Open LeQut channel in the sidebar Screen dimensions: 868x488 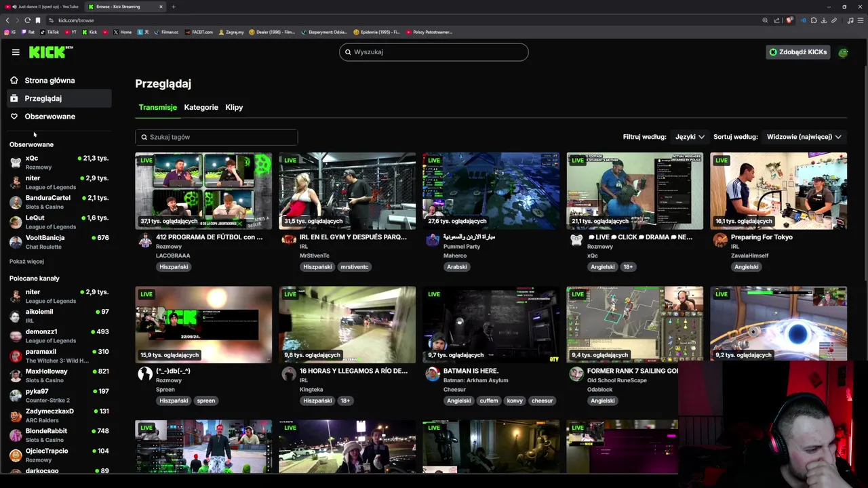pos(59,222)
